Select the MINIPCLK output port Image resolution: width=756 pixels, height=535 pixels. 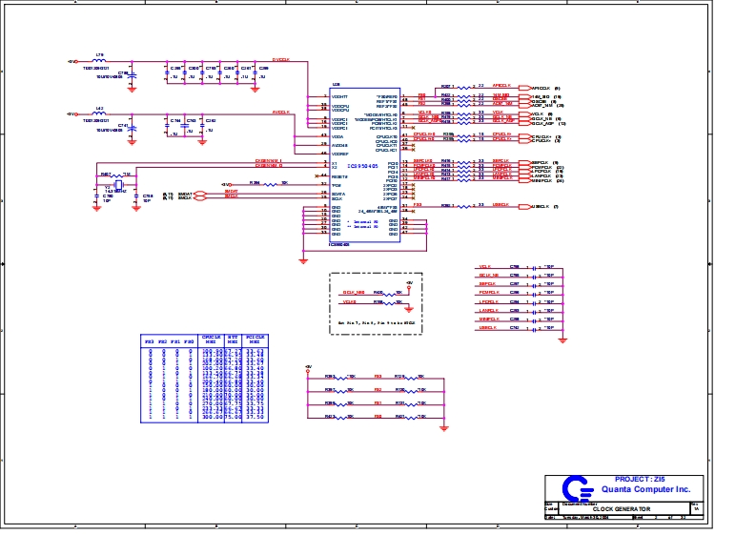(x=526, y=180)
